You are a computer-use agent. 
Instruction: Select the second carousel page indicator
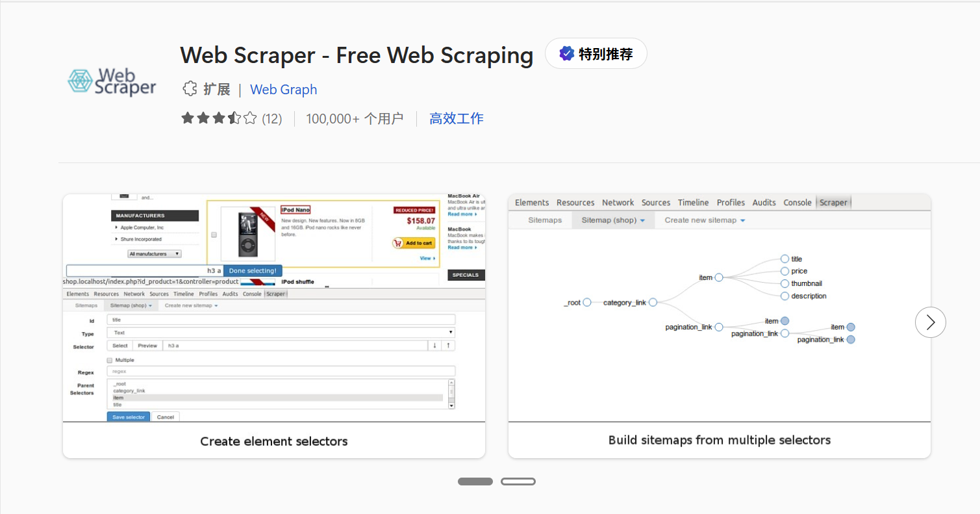(x=518, y=482)
